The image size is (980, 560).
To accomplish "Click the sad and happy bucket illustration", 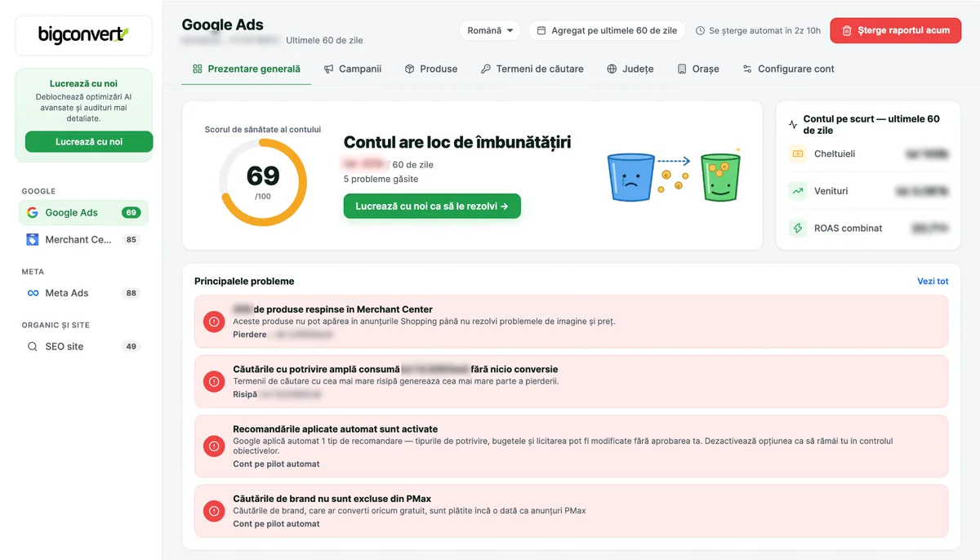I will point(675,175).
